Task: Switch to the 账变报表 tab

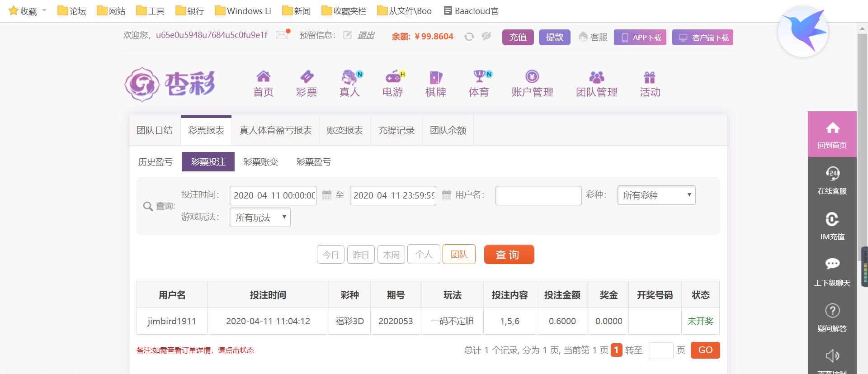Action: point(345,131)
